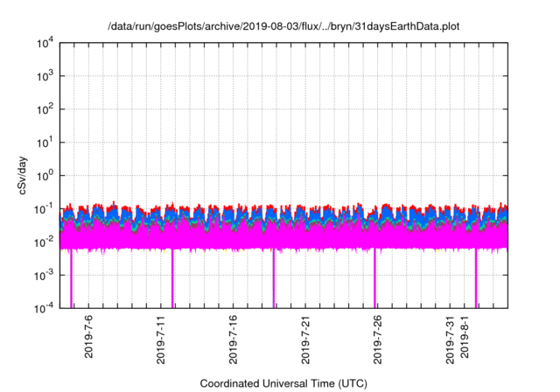560x392 pixels.
Task: Click the magenta dropout spike before 2019-7-26
Action: tap(374, 278)
